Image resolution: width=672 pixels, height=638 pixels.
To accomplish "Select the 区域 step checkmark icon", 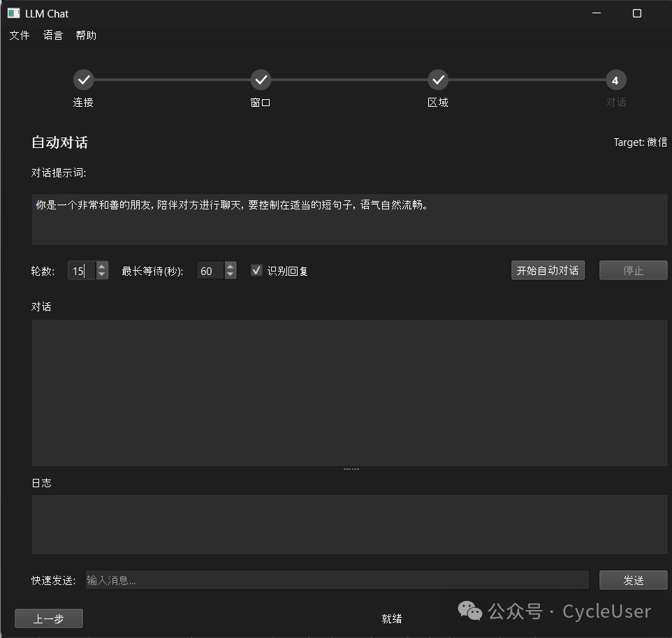I will [438, 80].
